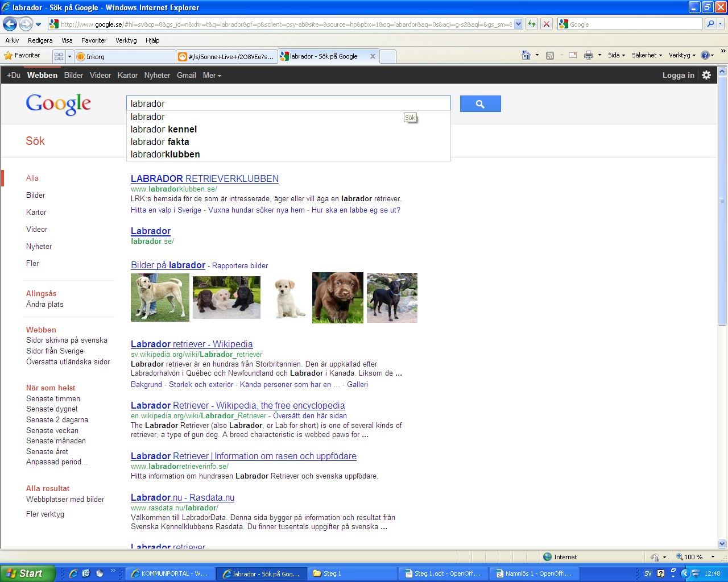Open the Verktyg command bar dropdown
Screen dimensions: 728x582
tap(682, 55)
